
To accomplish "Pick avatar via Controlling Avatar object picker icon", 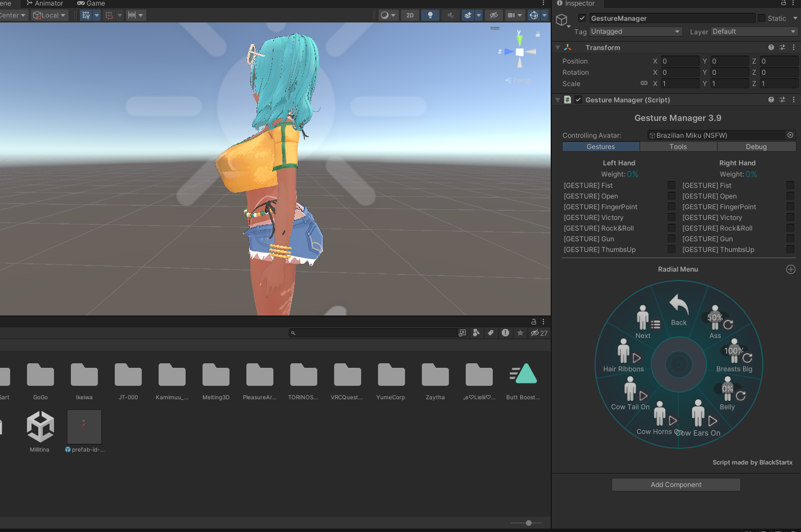I will [790, 136].
